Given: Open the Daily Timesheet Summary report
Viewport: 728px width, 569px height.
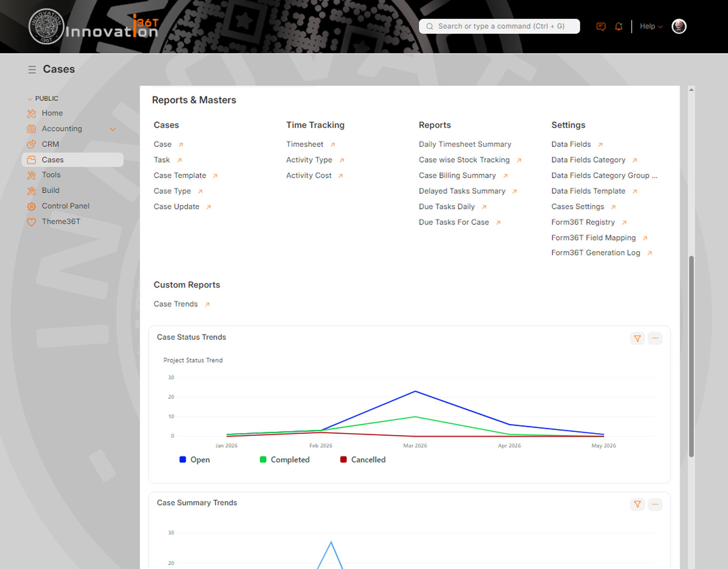Looking at the screenshot, I should [x=465, y=144].
